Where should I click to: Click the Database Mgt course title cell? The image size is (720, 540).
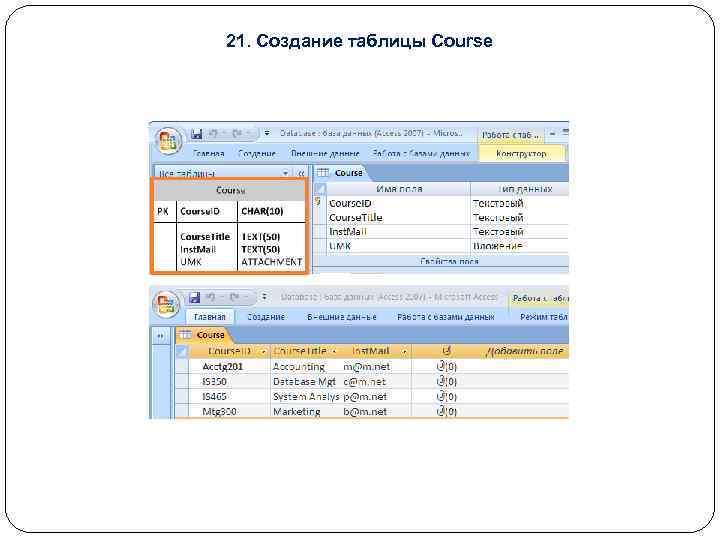click(x=304, y=382)
